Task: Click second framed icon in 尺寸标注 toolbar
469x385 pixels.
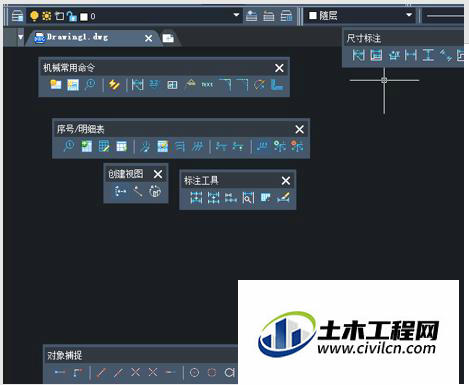Action: (x=376, y=55)
